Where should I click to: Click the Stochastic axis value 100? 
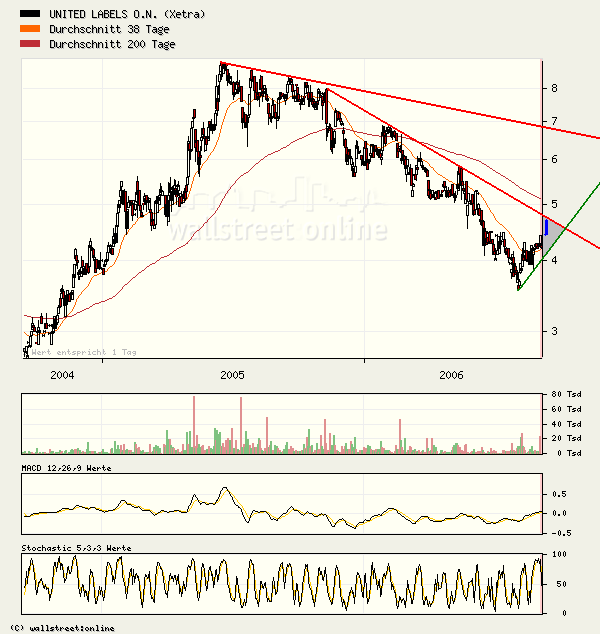click(559, 554)
